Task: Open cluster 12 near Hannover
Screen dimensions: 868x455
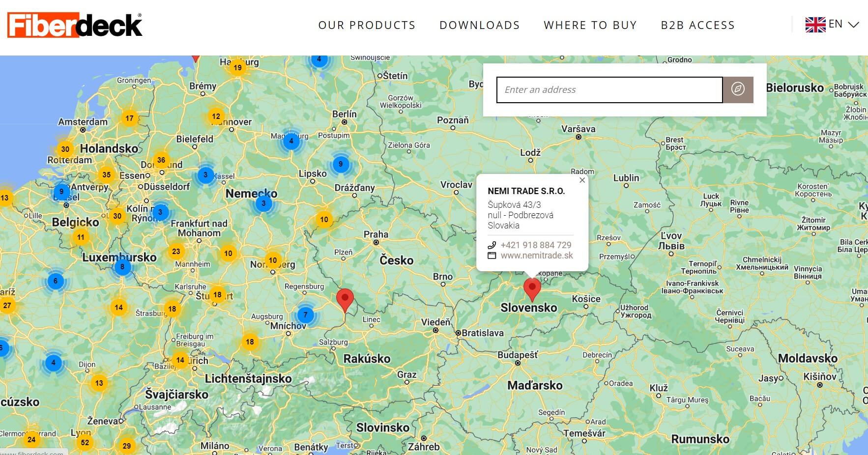Action: click(x=216, y=116)
